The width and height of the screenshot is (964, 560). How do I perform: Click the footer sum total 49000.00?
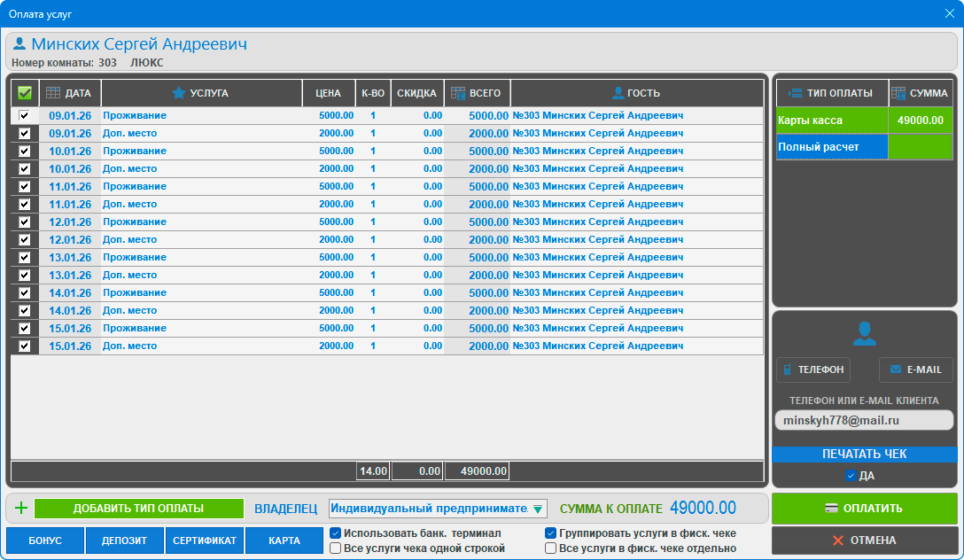[477, 471]
